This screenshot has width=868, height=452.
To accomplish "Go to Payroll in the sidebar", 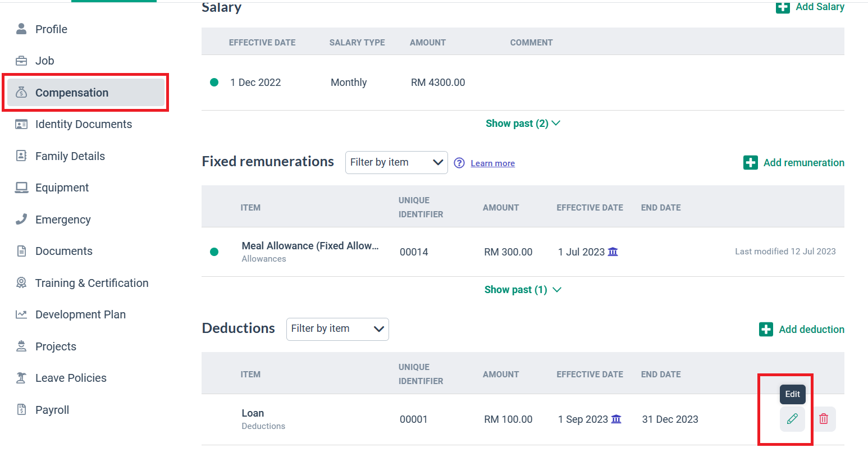I will [x=52, y=410].
